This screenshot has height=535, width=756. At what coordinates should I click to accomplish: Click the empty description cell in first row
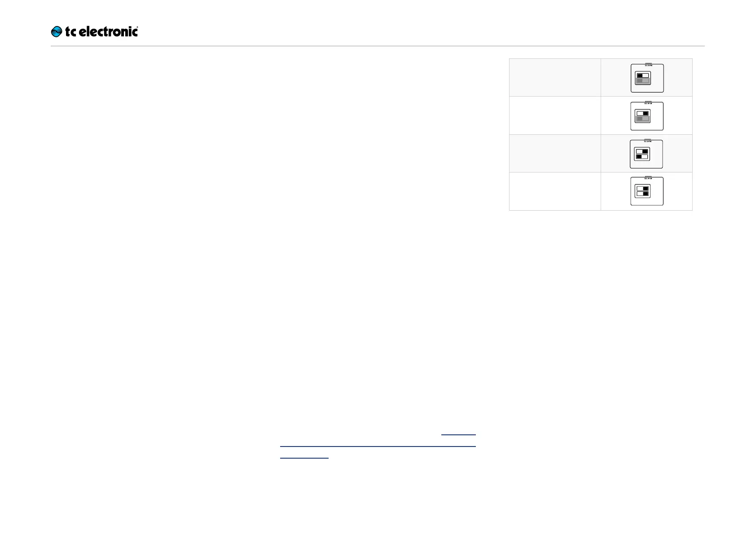coord(555,77)
